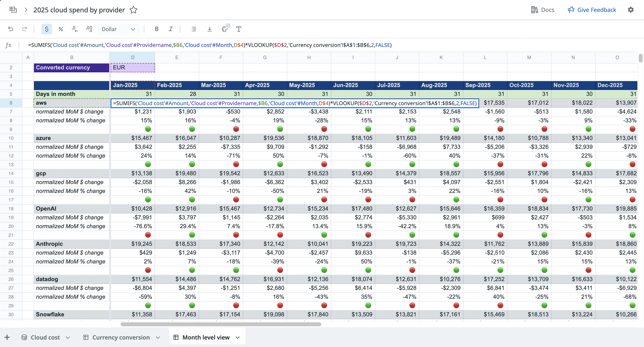Toggle dollar currency format

click(x=46, y=29)
